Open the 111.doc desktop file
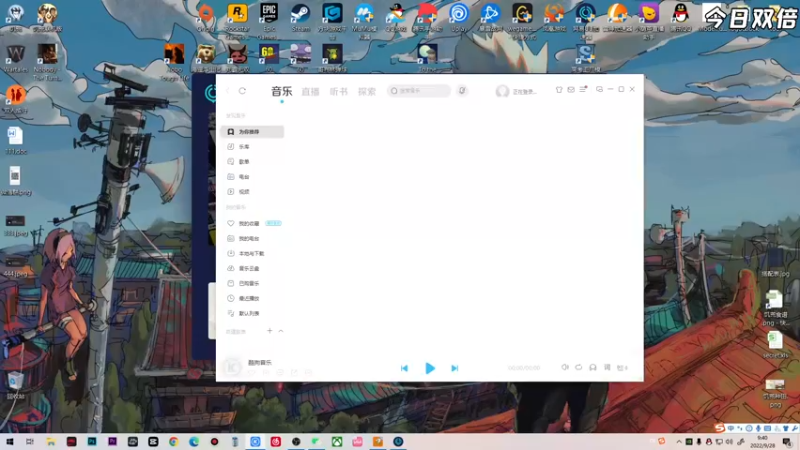This screenshot has width=800, height=450. click(15, 141)
